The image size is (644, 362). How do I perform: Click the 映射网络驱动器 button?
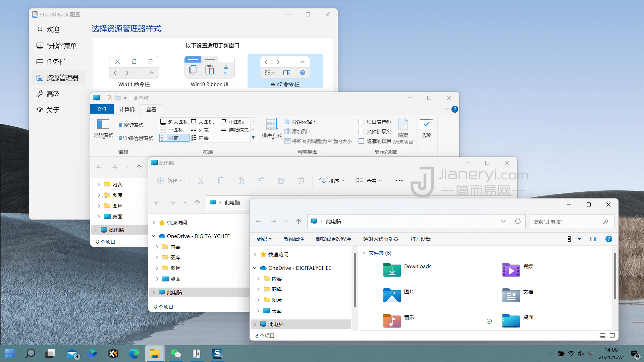click(x=380, y=239)
